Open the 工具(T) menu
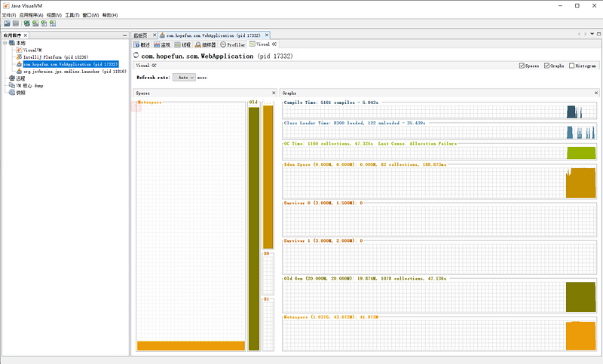The width and height of the screenshot is (603, 364). click(x=72, y=15)
